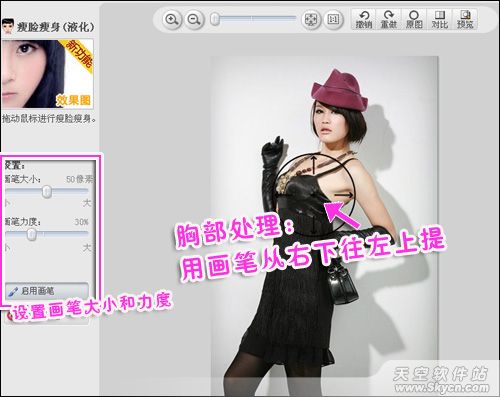Undo last edit with 撤销 button
Image resolution: width=500 pixels, height=397 pixels.
[364, 19]
